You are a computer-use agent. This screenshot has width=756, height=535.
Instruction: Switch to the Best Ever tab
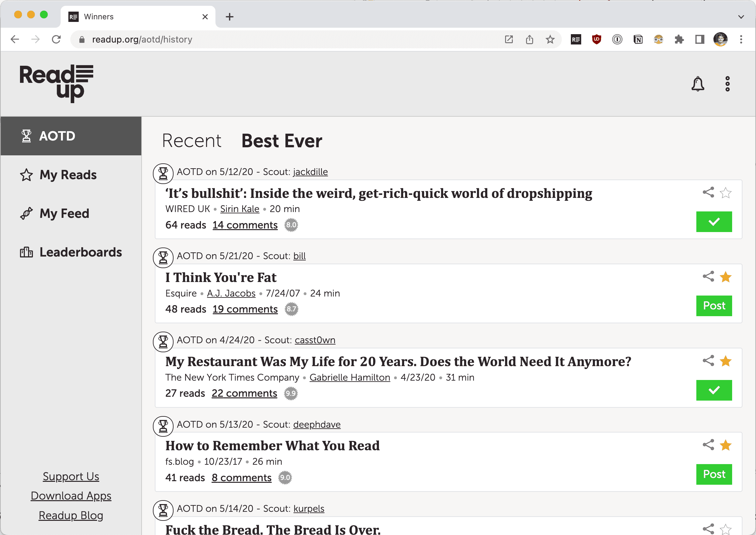(282, 140)
